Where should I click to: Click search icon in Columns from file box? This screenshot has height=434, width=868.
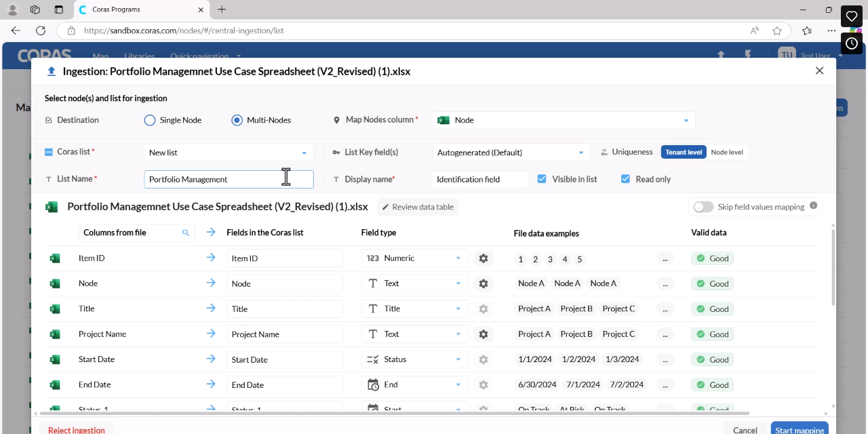186,233
